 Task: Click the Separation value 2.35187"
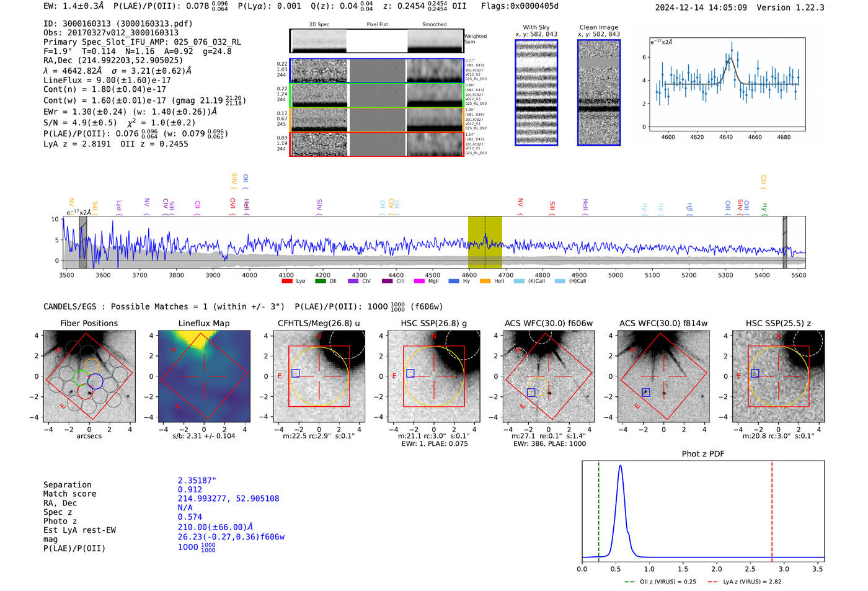tap(197, 481)
